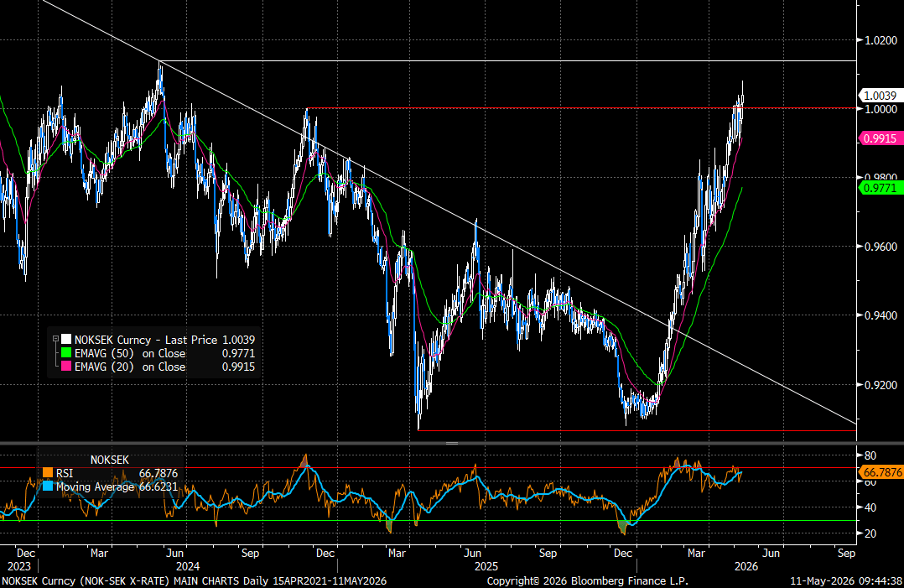Image resolution: width=904 pixels, height=588 pixels.
Task: Click the green EMAVG (50) legend swatch
Action: click(66, 353)
